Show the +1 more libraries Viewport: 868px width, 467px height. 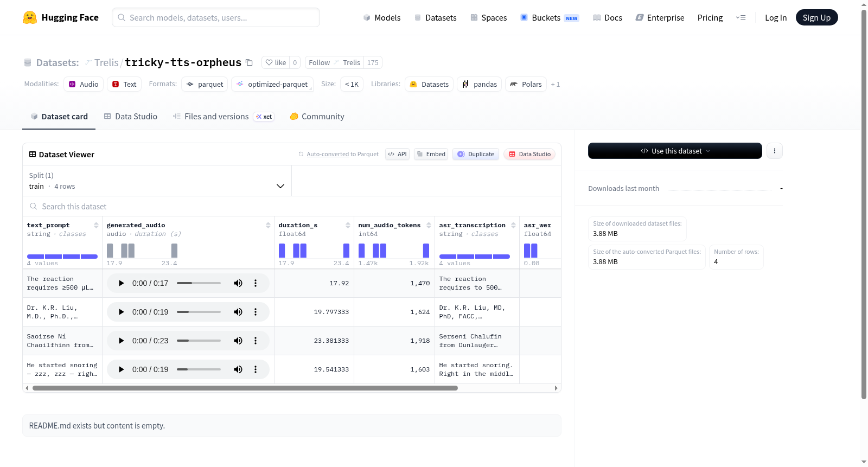click(x=555, y=84)
